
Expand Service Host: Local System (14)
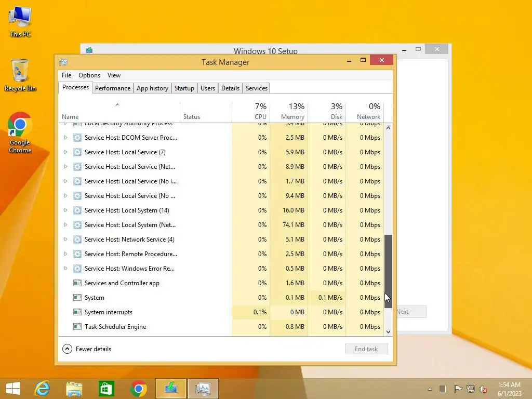click(65, 210)
